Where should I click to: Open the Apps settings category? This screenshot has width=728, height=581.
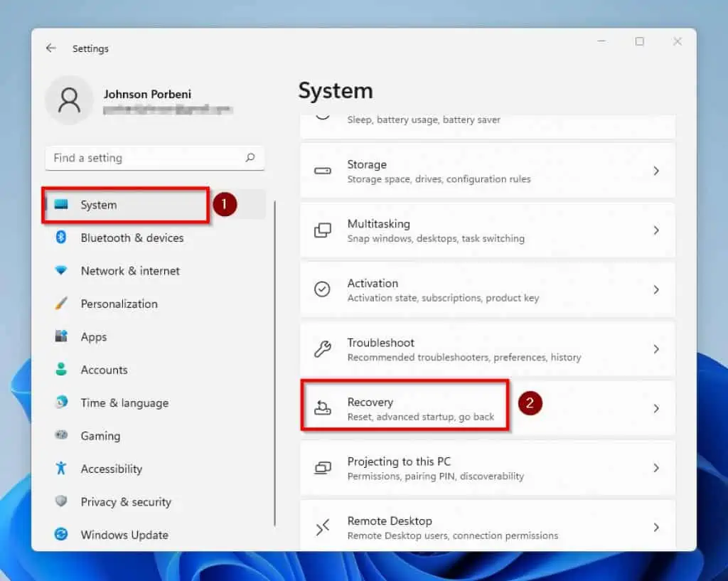click(93, 337)
